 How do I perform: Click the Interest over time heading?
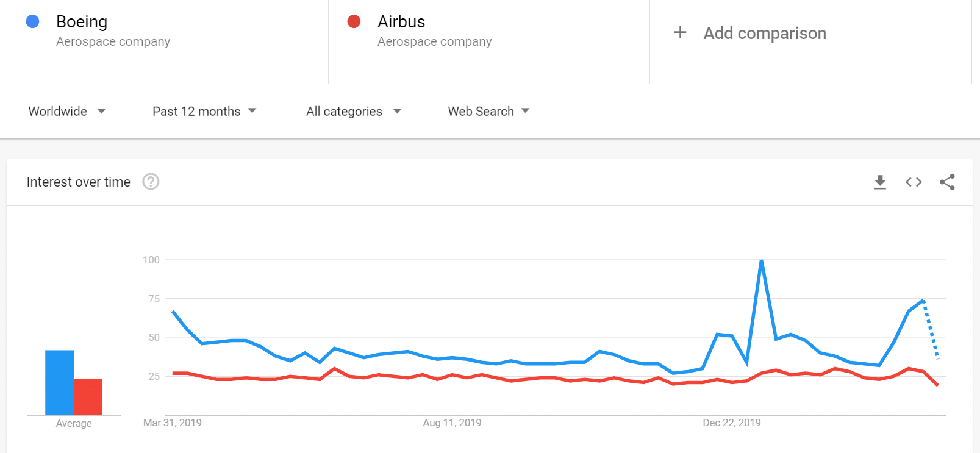pyautogui.click(x=78, y=182)
